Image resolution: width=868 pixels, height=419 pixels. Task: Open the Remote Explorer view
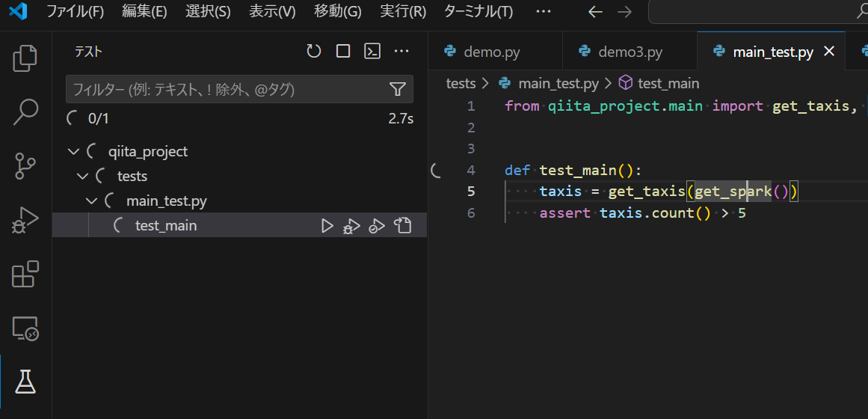pyautogui.click(x=25, y=328)
